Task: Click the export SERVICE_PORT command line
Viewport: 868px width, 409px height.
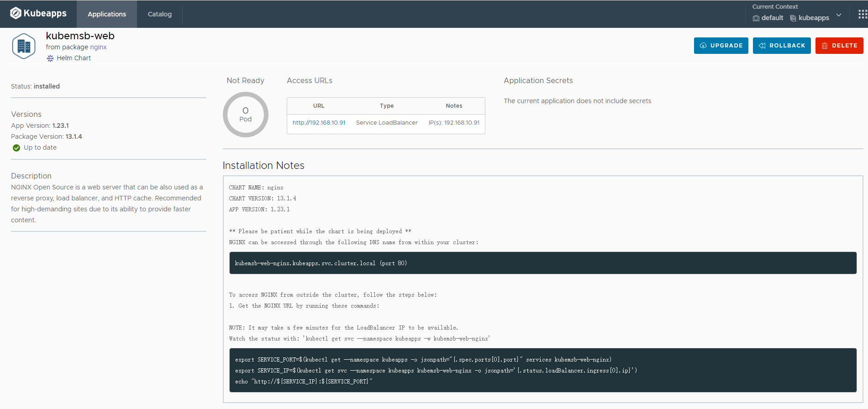Action: (x=423, y=360)
